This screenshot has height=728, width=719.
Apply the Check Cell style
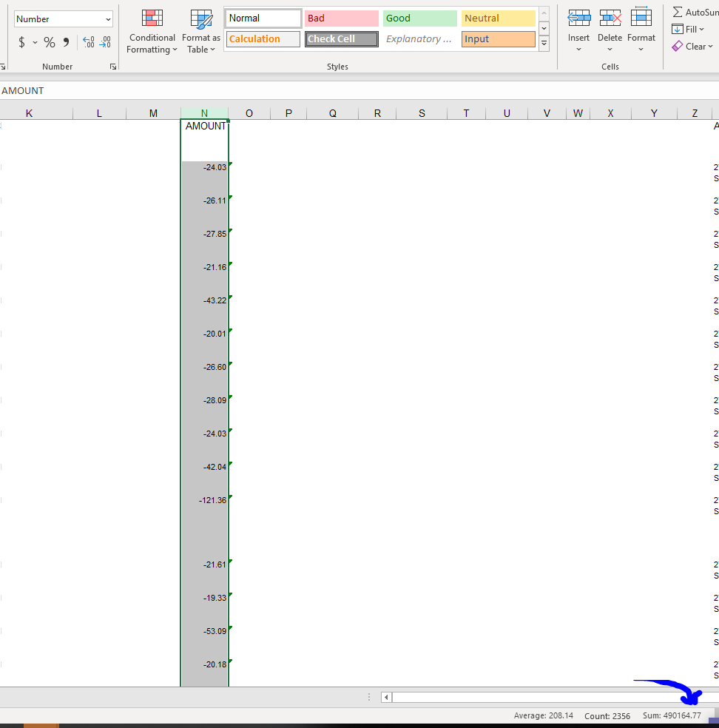point(341,38)
